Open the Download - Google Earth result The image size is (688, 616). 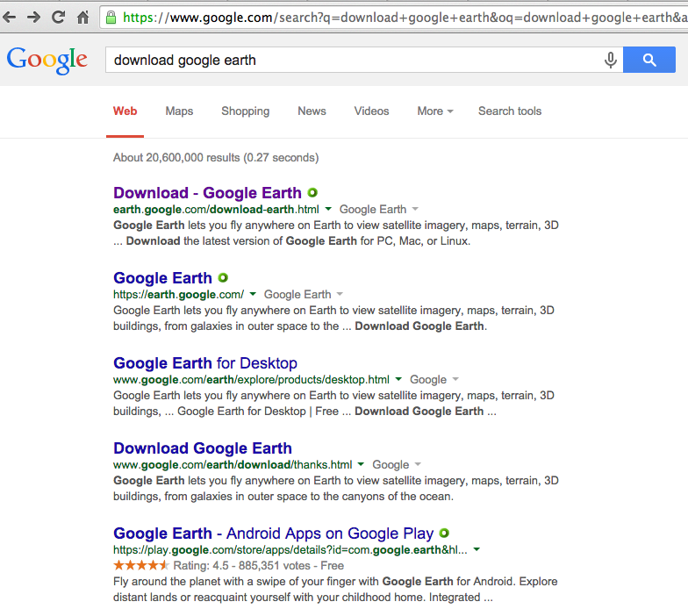tap(207, 193)
